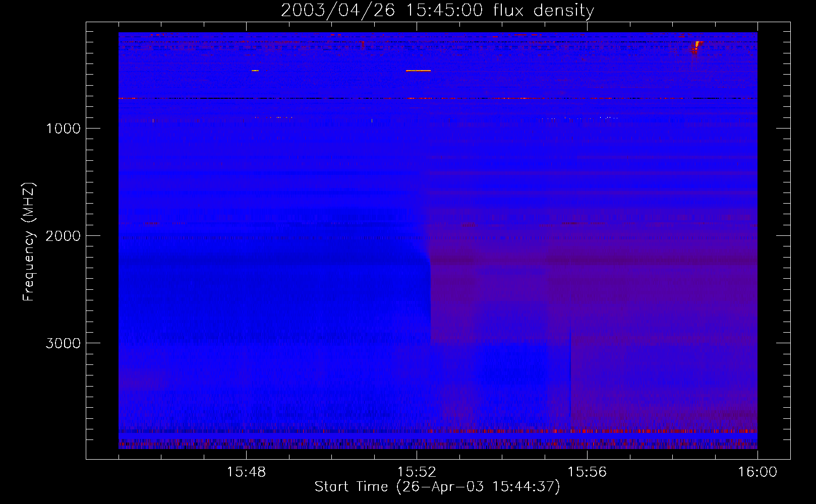Image resolution: width=816 pixels, height=504 pixels.
Task: Click the 3000 frequency tick label
Action: pos(64,343)
